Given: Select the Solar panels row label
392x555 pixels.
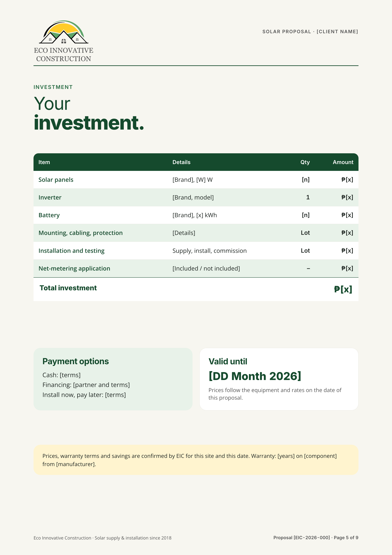Looking at the screenshot, I should coord(56,180).
